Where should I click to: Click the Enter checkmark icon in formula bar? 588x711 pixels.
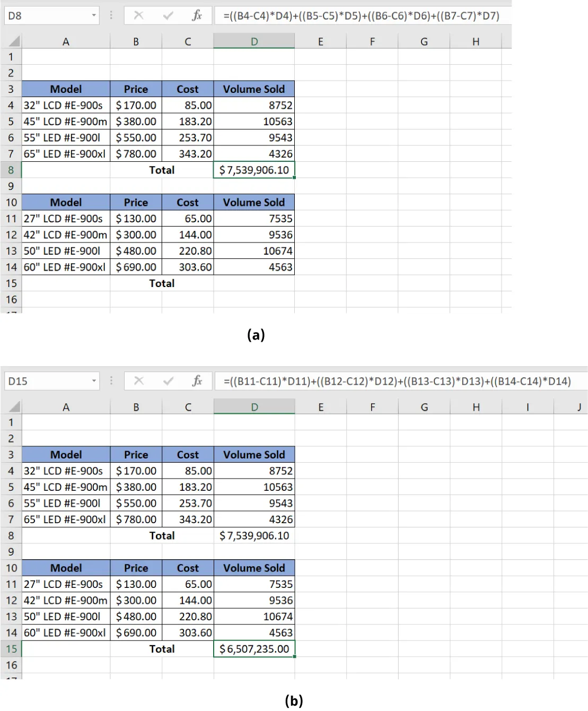coord(167,15)
